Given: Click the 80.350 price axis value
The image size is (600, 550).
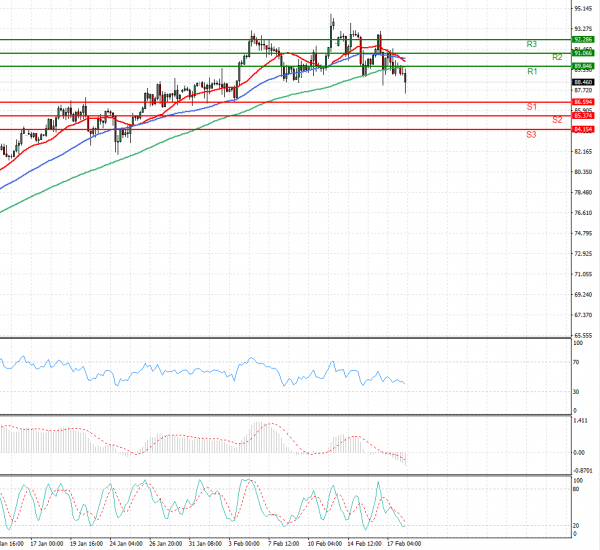Looking at the screenshot, I should (583, 172).
